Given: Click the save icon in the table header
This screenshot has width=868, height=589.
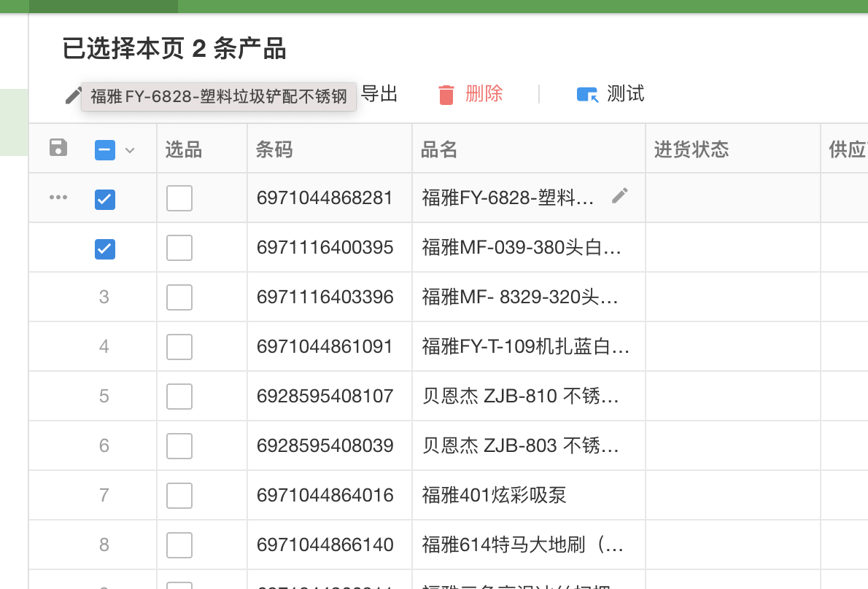Looking at the screenshot, I should 58,148.
